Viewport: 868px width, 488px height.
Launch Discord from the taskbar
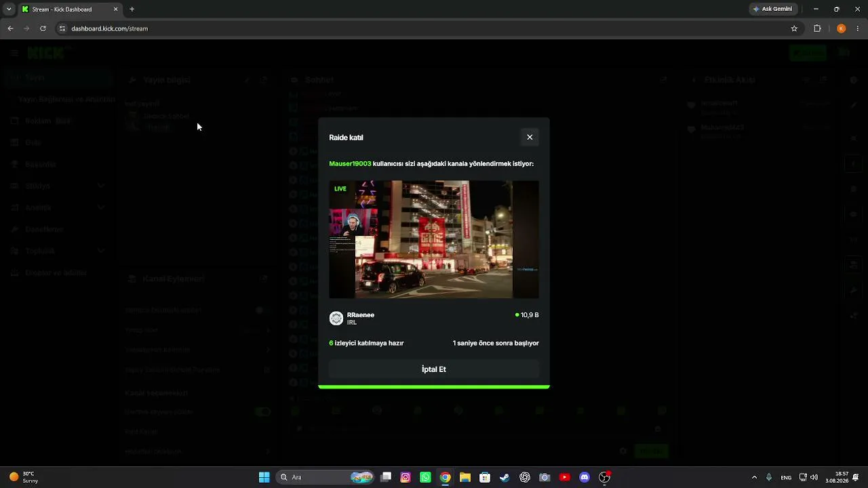tap(585, 477)
